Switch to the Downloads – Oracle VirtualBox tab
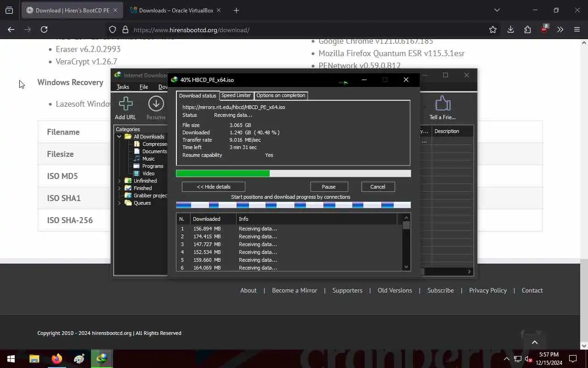The height and width of the screenshot is (368, 588). (175, 10)
